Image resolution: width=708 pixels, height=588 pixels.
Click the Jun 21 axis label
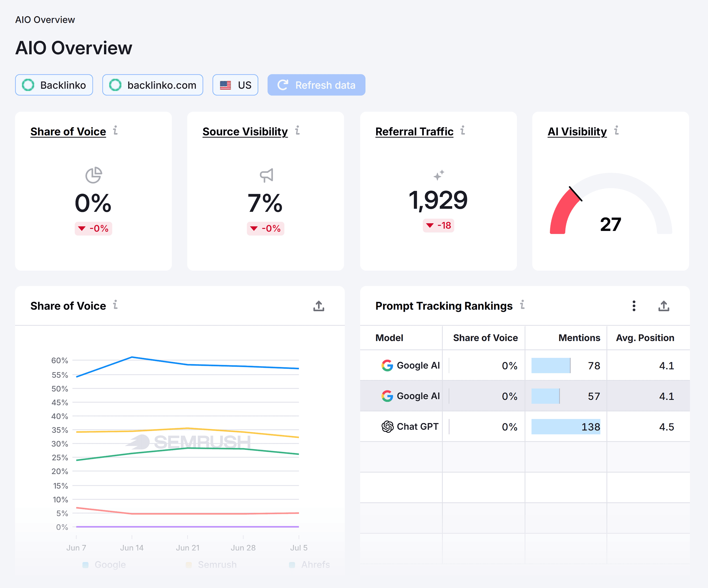click(188, 548)
